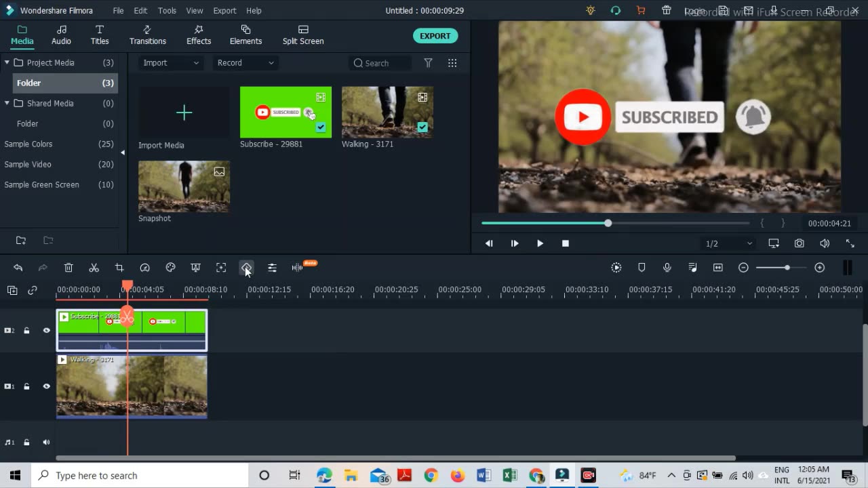This screenshot has width=868, height=488.
Task: Toggle checkmark on Subscribe - 29881 thumbnail
Action: pyautogui.click(x=321, y=127)
